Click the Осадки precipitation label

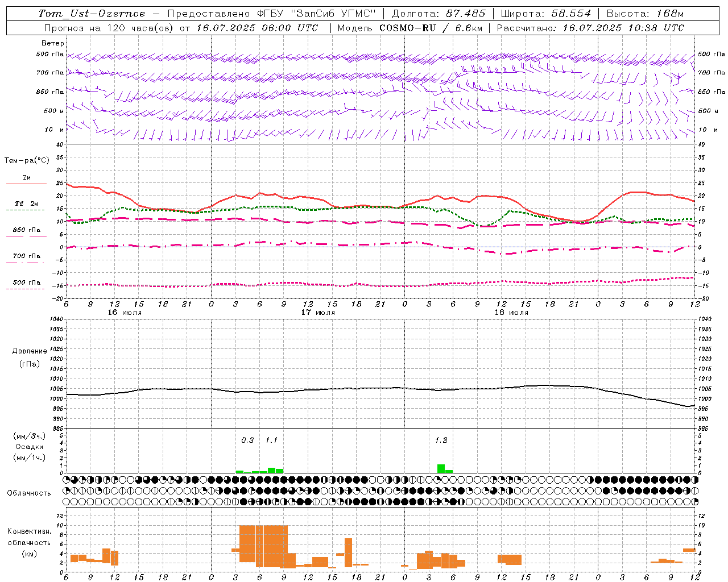pos(30,447)
